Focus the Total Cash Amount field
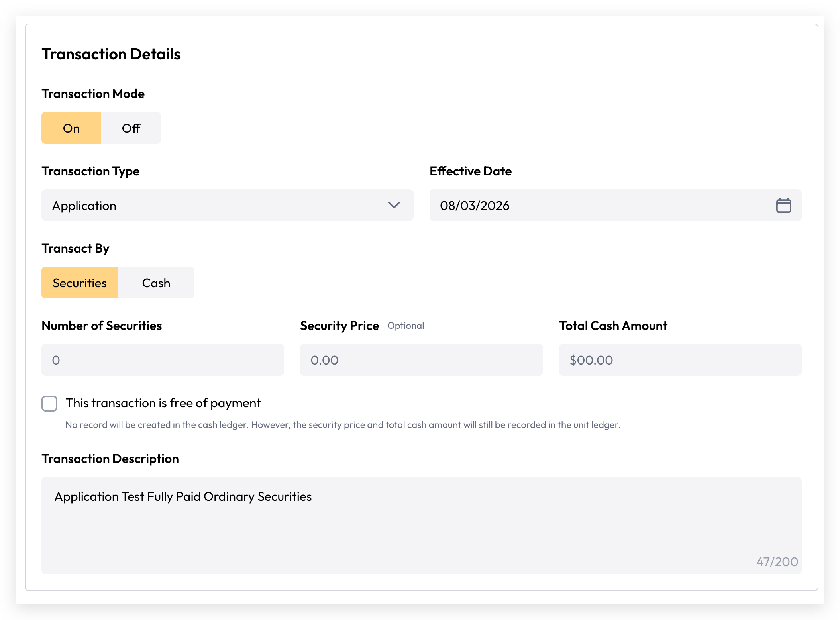The height and width of the screenshot is (620, 840). click(680, 360)
